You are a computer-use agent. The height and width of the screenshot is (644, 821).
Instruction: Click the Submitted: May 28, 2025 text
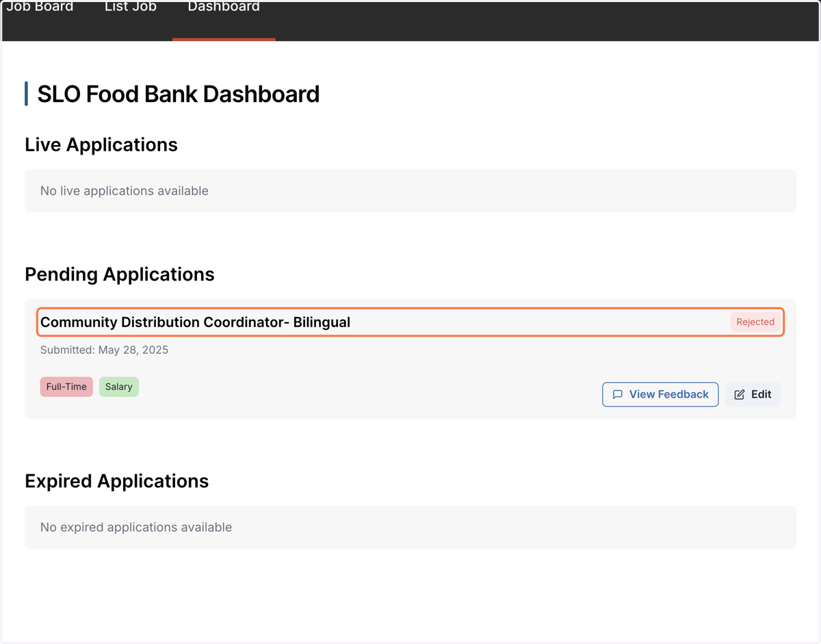[104, 350]
